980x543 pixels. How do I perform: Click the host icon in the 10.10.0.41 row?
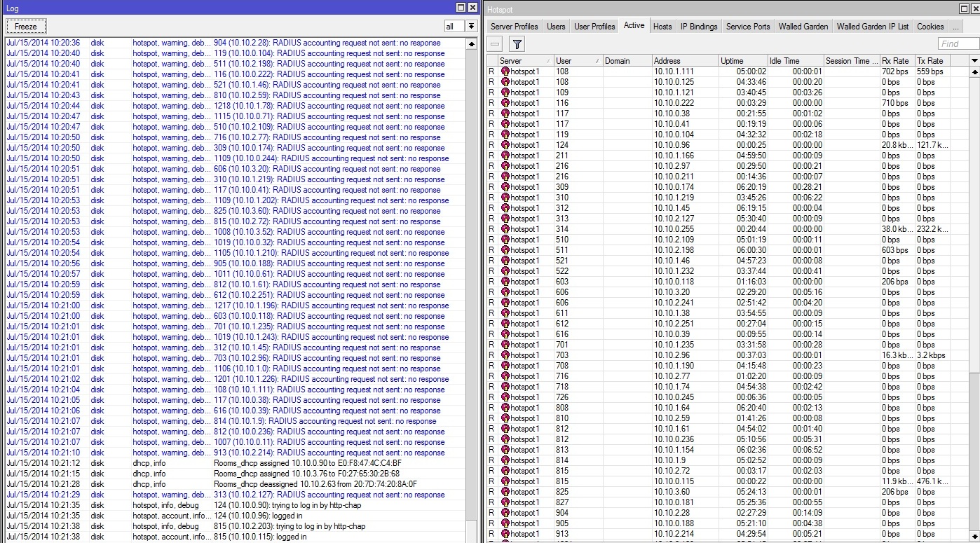[505, 124]
